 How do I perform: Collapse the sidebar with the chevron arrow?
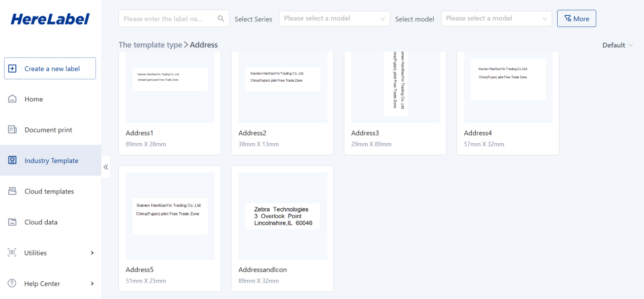point(106,166)
